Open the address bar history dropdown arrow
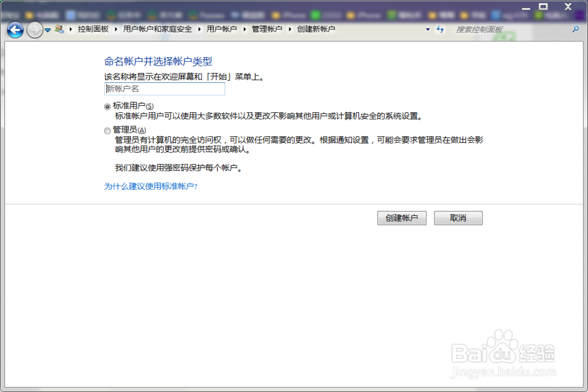 coord(427,28)
